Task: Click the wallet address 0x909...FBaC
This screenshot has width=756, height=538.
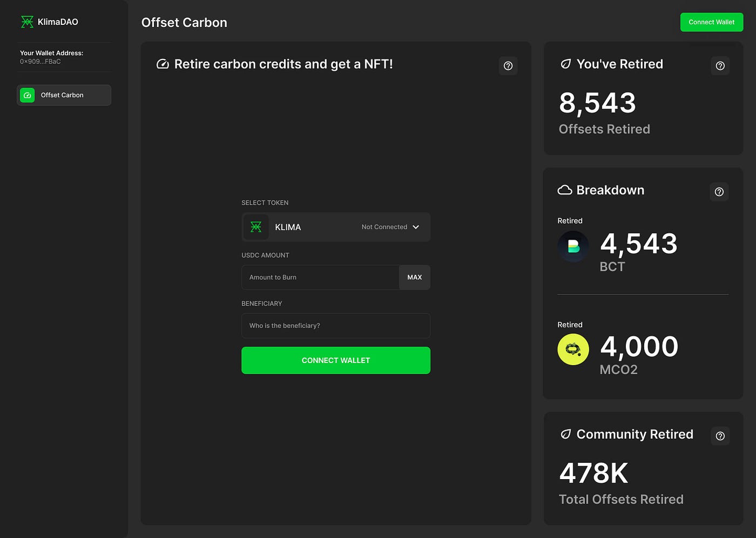Action: pyautogui.click(x=40, y=62)
